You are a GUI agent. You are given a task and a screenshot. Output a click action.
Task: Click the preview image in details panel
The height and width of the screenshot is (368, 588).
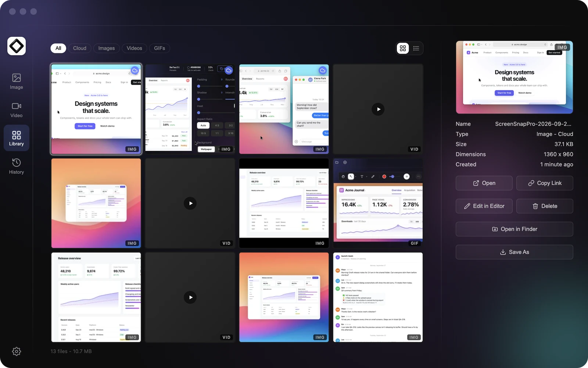[x=514, y=77]
